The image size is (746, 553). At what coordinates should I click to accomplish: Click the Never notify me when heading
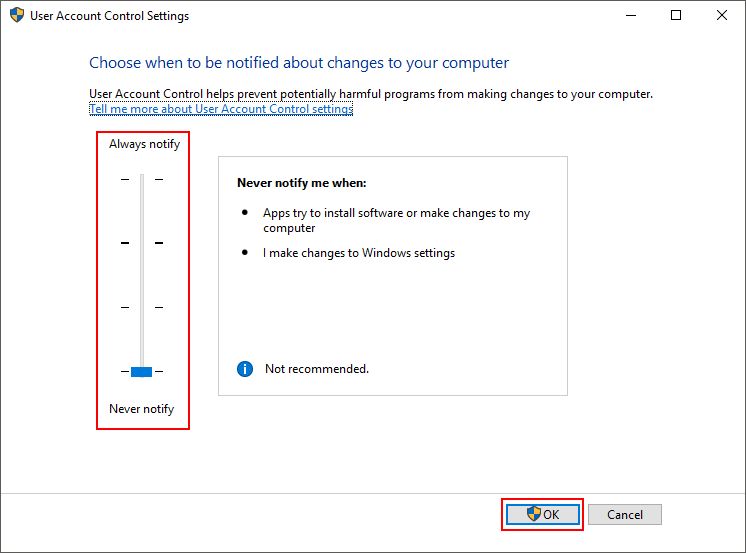pos(302,183)
